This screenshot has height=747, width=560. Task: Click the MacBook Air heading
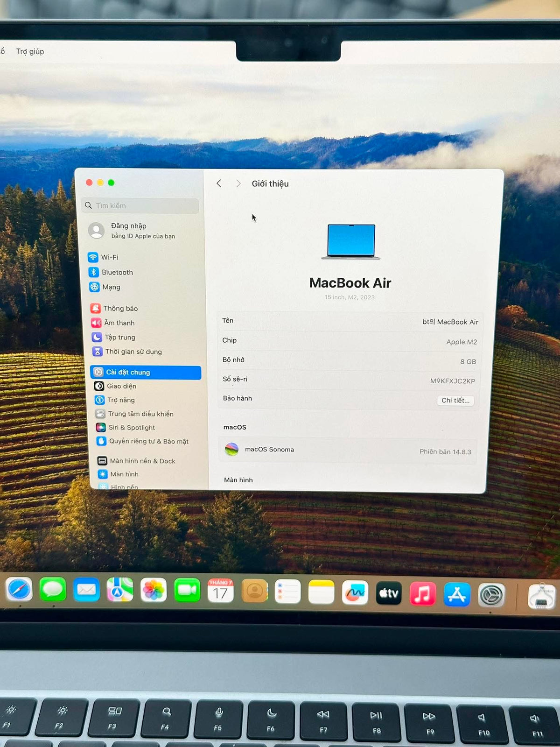click(x=350, y=283)
